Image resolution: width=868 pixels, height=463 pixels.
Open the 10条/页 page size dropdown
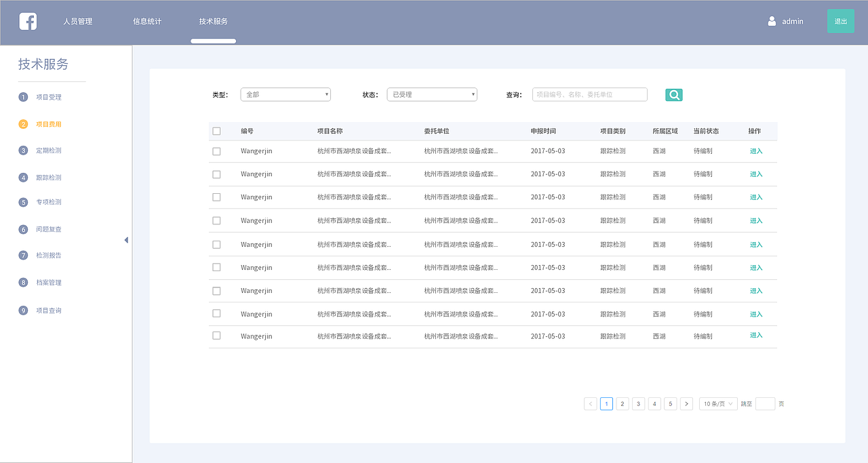(717, 403)
